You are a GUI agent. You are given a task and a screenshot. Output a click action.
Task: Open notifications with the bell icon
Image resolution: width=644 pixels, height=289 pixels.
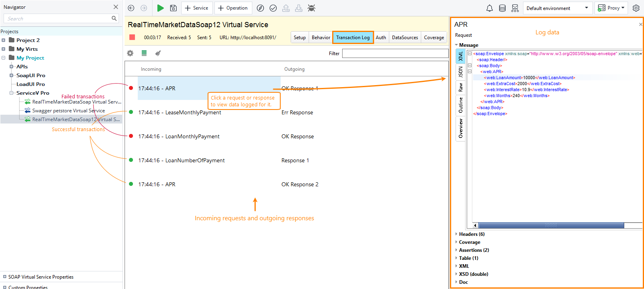pos(489,8)
